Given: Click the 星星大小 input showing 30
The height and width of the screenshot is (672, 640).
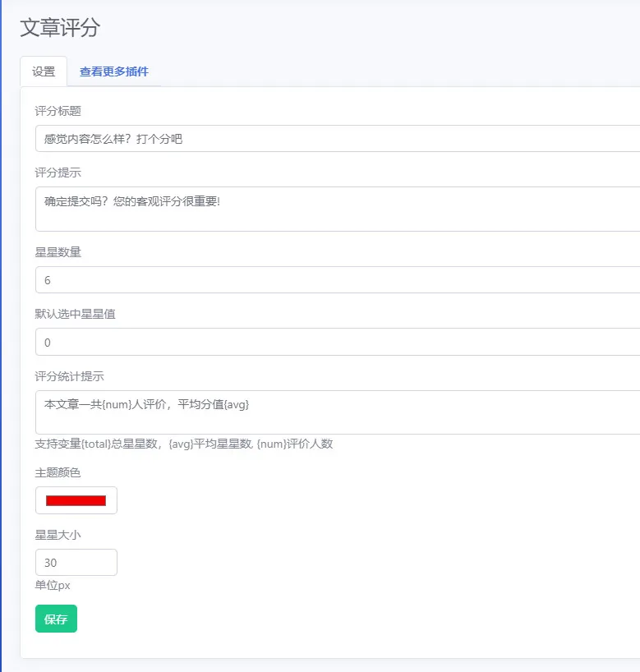Looking at the screenshot, I should click(76, 562).
